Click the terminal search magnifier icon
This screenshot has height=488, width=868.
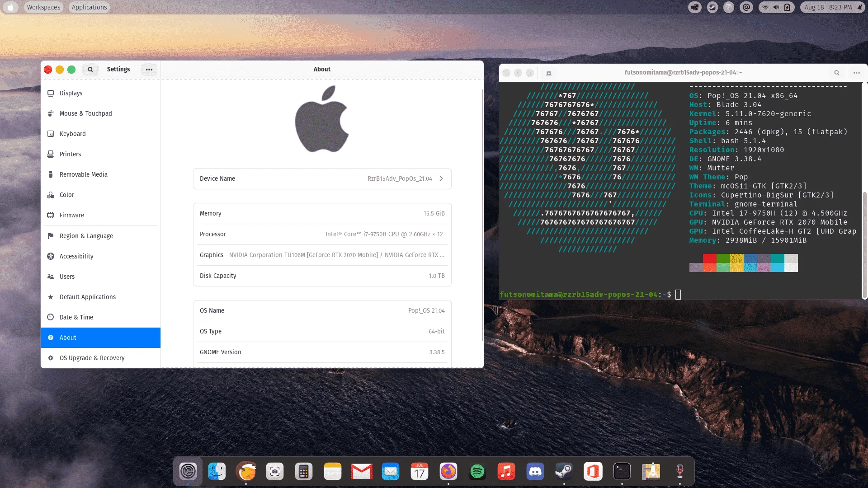(x=837, y=73)
